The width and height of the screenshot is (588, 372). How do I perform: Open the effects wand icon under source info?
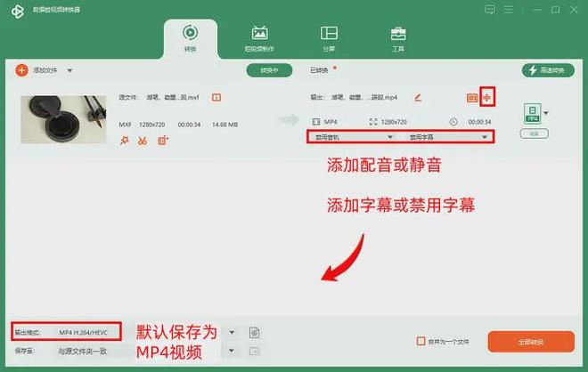tap(124, 141)
